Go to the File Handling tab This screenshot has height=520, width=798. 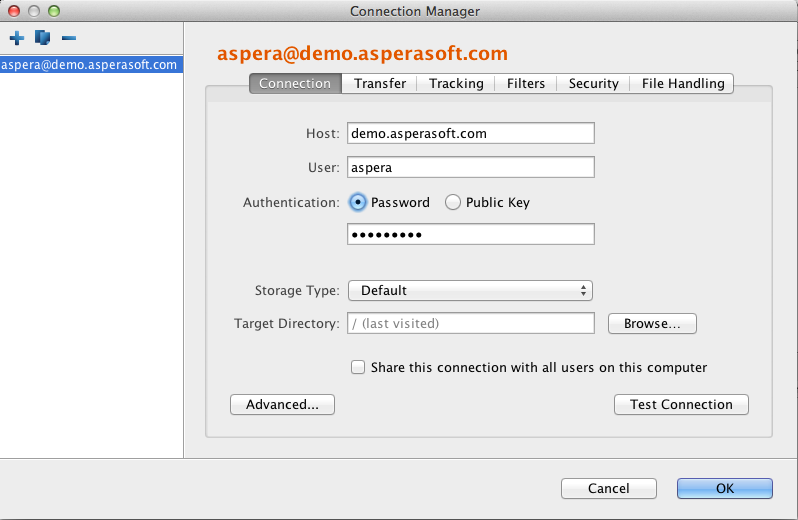pyautogui.click(x=682, y=83)
